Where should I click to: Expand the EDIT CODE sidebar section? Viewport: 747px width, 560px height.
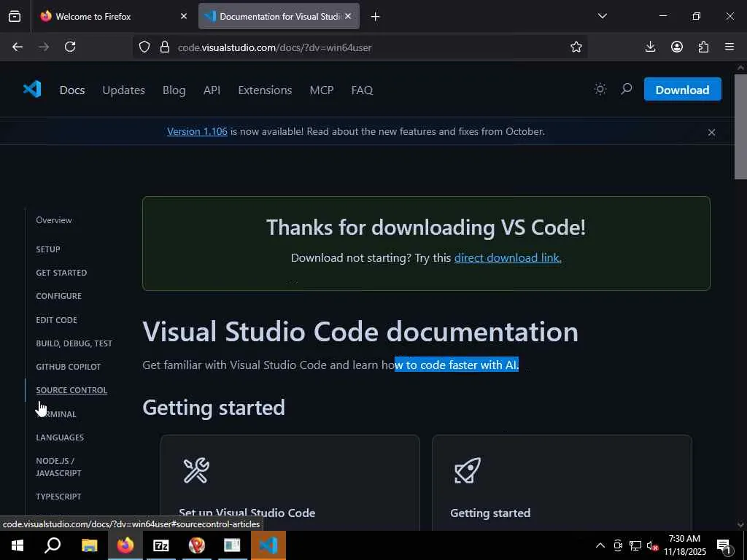point(56,320)
